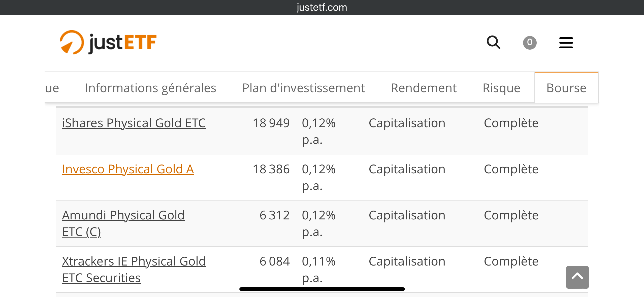Open the Plan d'investissement tab

[303, 88]
